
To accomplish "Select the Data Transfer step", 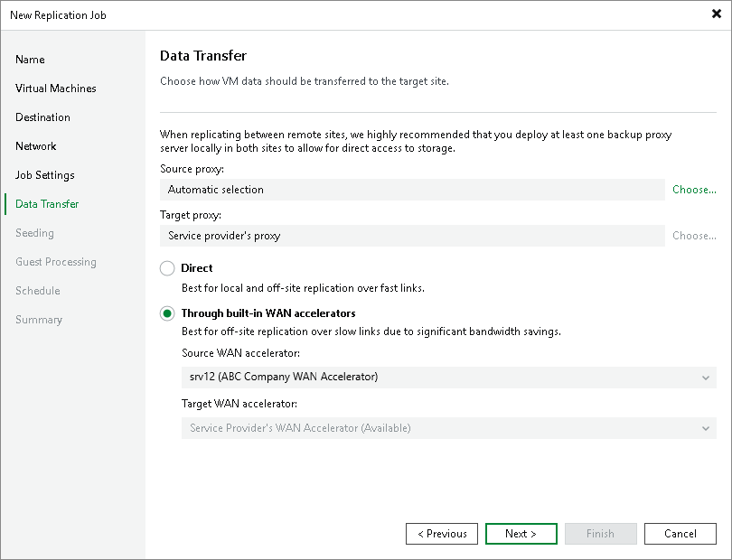I will point(46,204).
